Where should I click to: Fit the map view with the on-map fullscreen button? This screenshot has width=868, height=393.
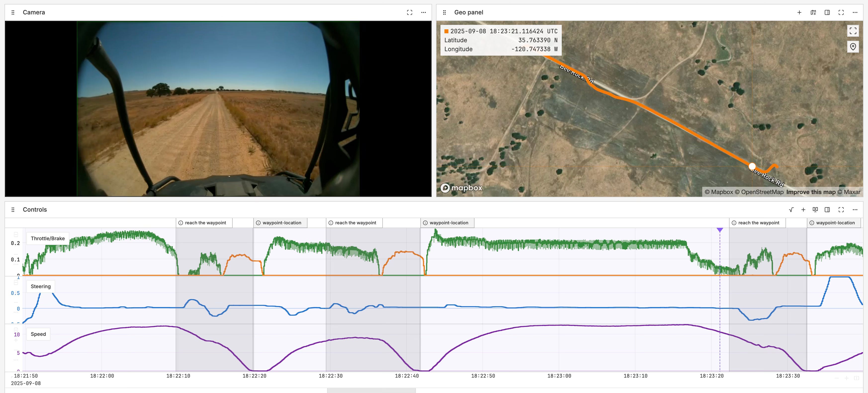853,31
